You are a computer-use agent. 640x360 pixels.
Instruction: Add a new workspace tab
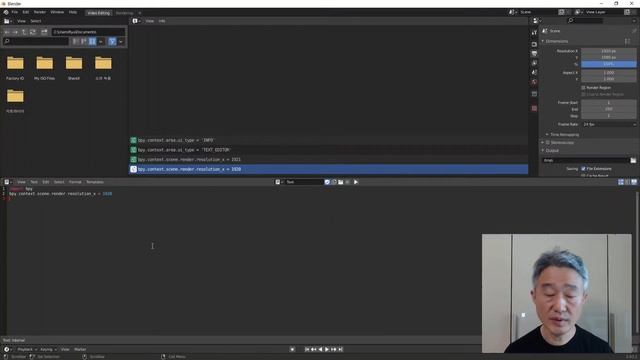140,13
